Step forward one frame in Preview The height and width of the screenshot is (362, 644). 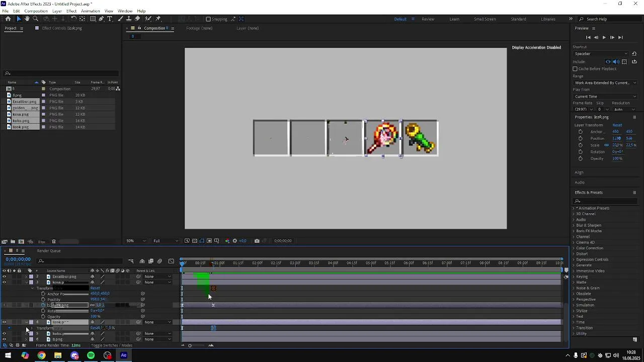[x=612, y=37]
